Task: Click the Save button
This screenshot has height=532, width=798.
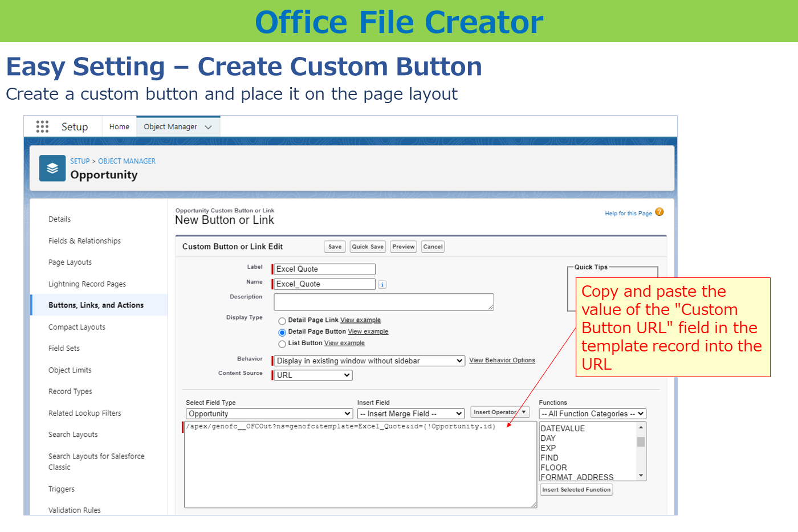Action: click(335, 247)
